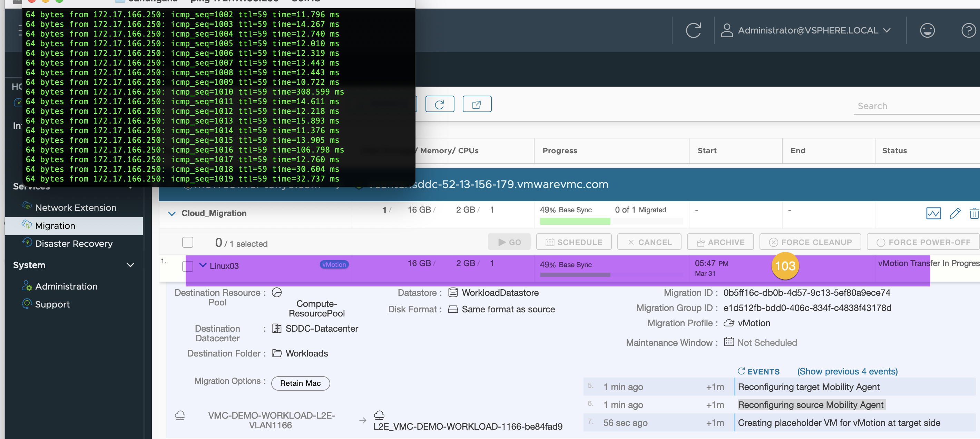
Task: Open the Cloud_Migration monitoring chart icon
Action: (933, 213)
